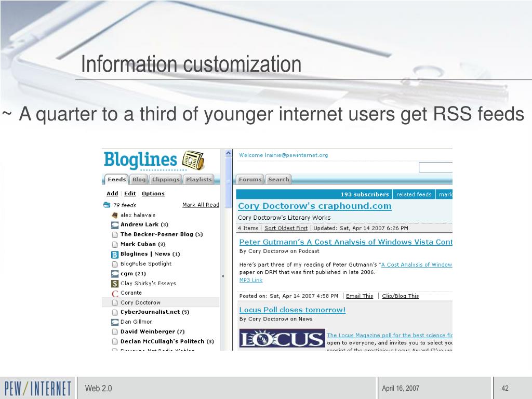Click Clay Shirky's Essays 'S' icon
This screenshot has height=399, width=532.
coord(115,283)
